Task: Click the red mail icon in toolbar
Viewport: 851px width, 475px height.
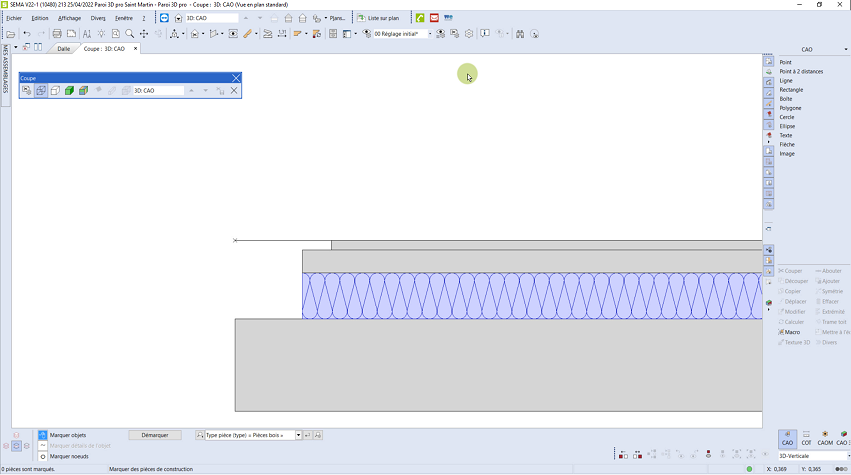Action: coord(434,18)
